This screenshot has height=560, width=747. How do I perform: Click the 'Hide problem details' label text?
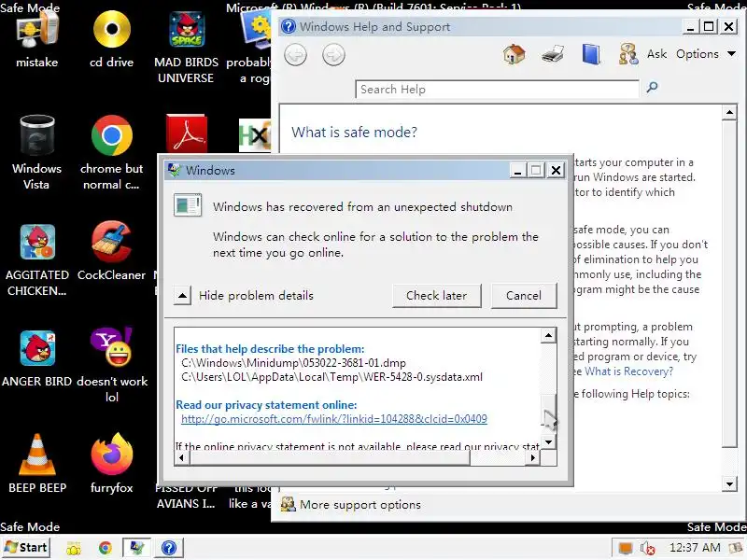(256, 296)
